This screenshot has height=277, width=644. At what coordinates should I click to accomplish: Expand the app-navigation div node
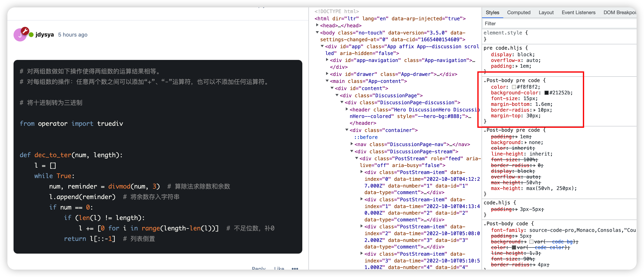[327, 60]
